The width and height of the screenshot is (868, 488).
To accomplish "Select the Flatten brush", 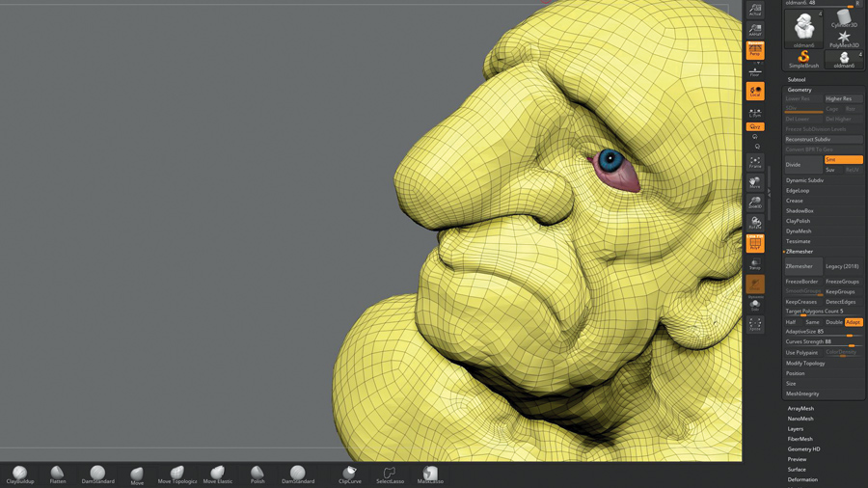I will [58, 474].
